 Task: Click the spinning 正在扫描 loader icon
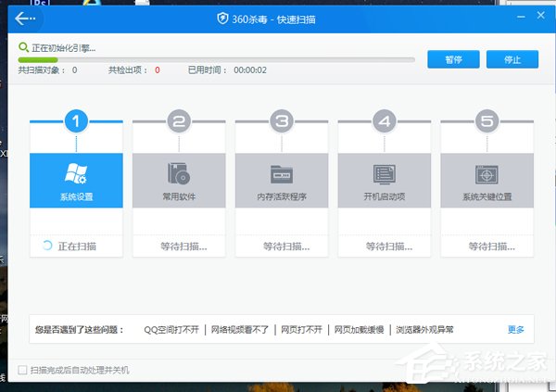[47, 246]
